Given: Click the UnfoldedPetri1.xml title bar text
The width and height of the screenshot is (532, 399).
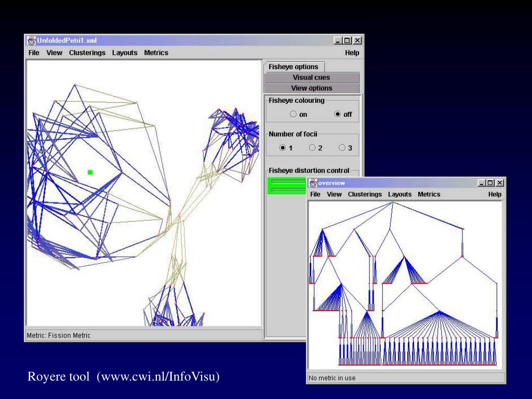Looking at the screenshot, I should pyautogui.click(x=67, y=41).
